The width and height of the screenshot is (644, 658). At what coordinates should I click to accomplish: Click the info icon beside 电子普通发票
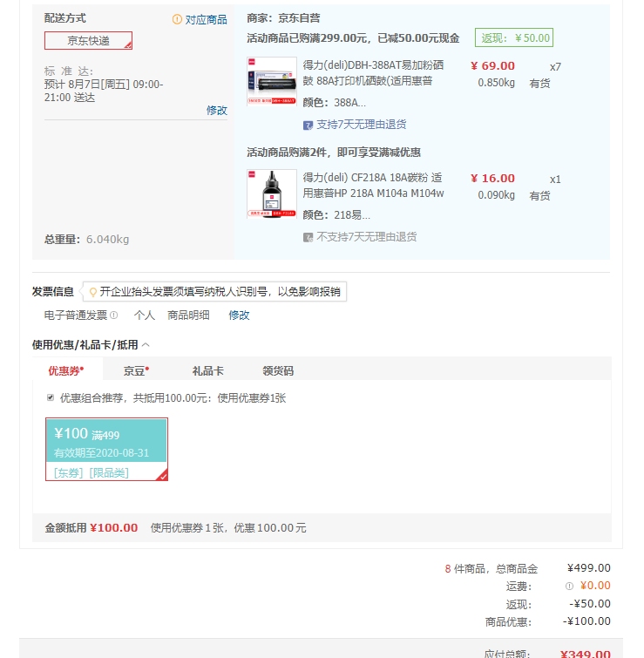[x=113, y=315]
